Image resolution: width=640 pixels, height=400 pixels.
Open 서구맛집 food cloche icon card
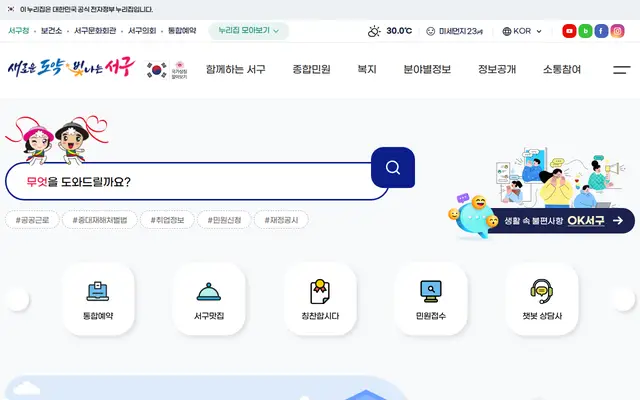click(x=209, y=299)
